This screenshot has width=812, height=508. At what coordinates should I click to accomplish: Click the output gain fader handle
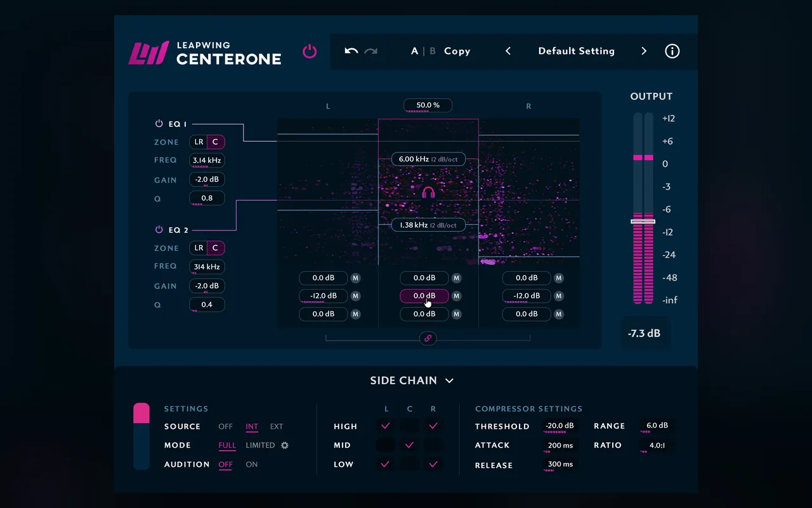tap(643, 222)
